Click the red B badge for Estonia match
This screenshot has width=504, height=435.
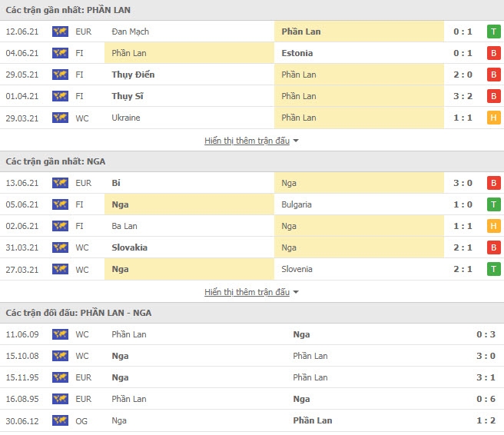[x=493, y=53]
